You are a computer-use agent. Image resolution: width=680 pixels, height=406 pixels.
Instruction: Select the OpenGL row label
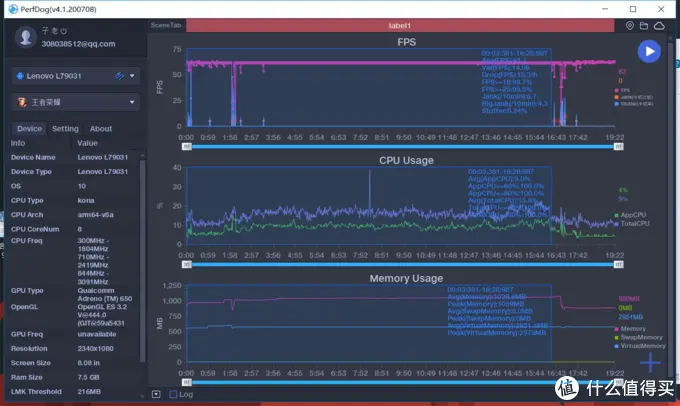point(24,307)
